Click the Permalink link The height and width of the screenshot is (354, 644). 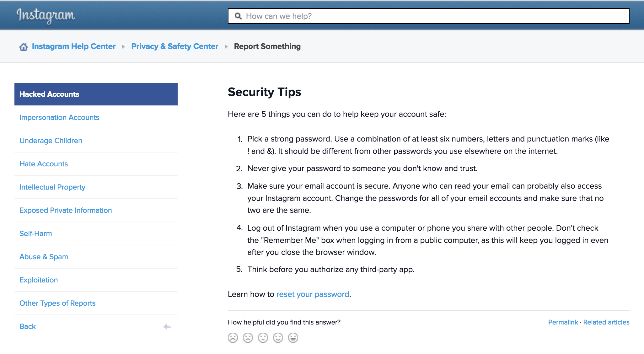point(562,323)
